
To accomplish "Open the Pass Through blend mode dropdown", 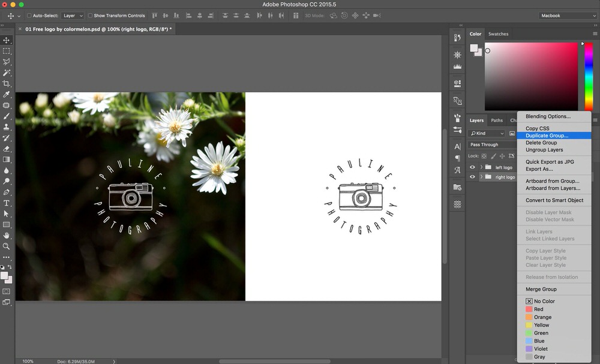I will 493,145.
